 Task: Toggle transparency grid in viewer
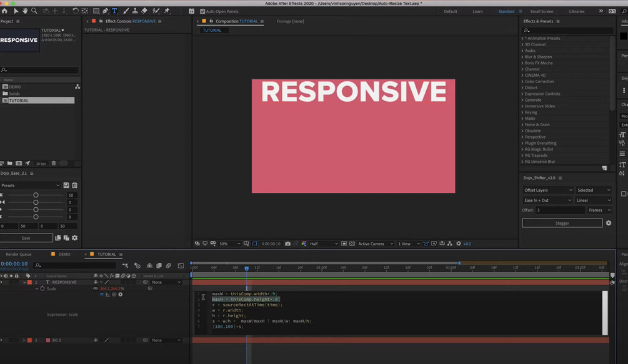[352, 243]
